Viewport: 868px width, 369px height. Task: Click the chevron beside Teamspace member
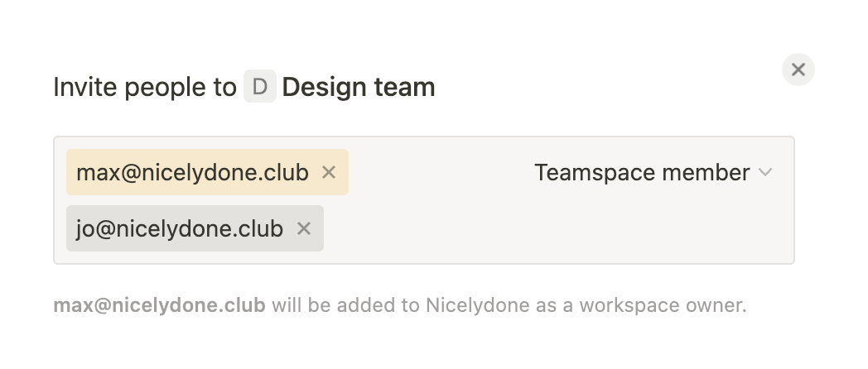(765, 172)
